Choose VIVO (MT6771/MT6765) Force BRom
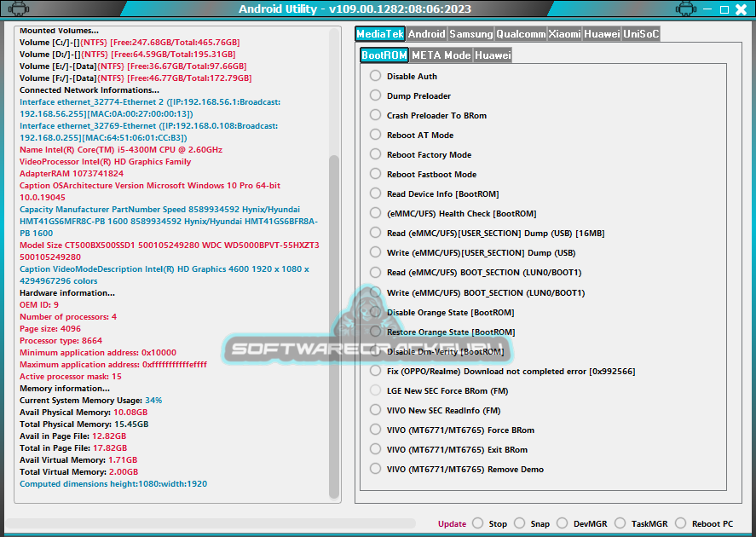The height and width of the screenshot is (537, 756). (x=375, y=430)
